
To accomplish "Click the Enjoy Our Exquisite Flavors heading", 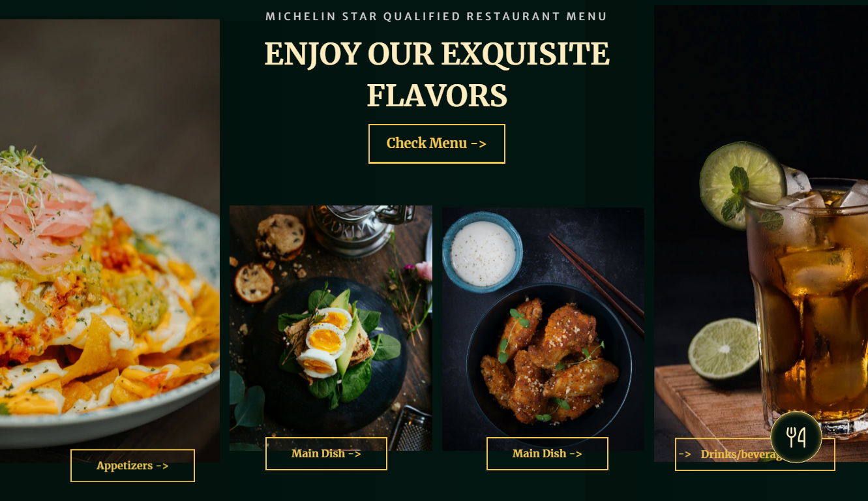I will (437, 74).
